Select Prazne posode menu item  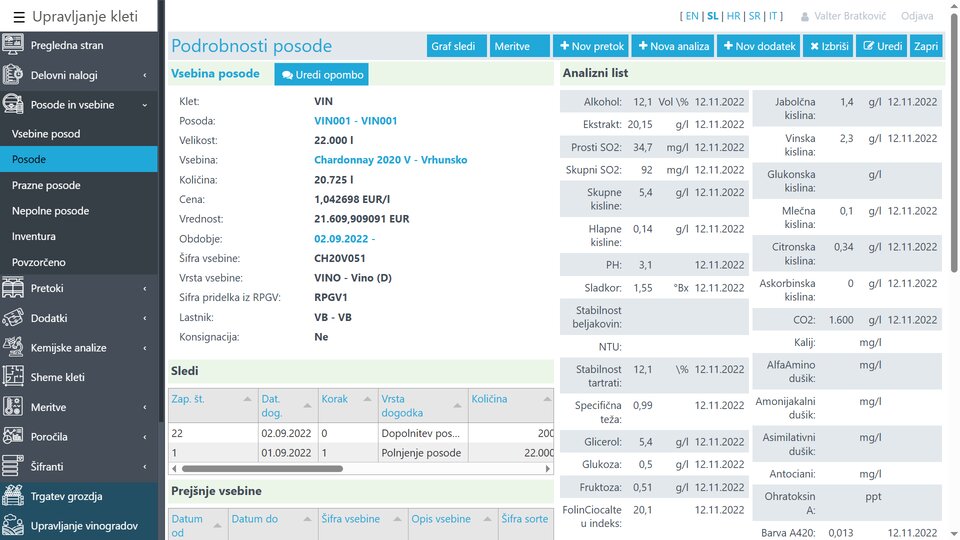(x=46, y=185)
